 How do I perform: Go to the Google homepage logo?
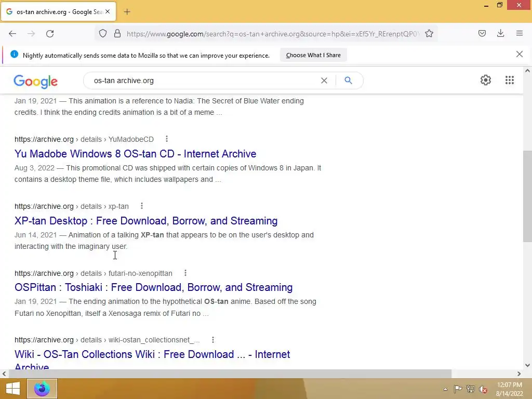tap(36, 82)
